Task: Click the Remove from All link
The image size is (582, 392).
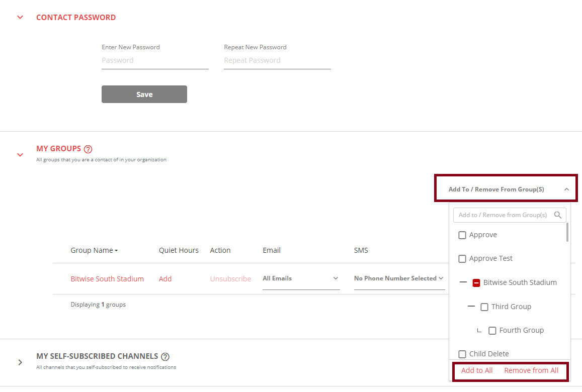Action: click(x=531, y=370)
